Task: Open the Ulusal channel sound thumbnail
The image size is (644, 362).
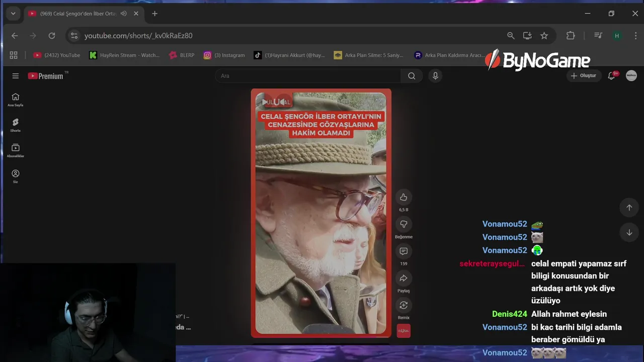Action: pos(404,331)
